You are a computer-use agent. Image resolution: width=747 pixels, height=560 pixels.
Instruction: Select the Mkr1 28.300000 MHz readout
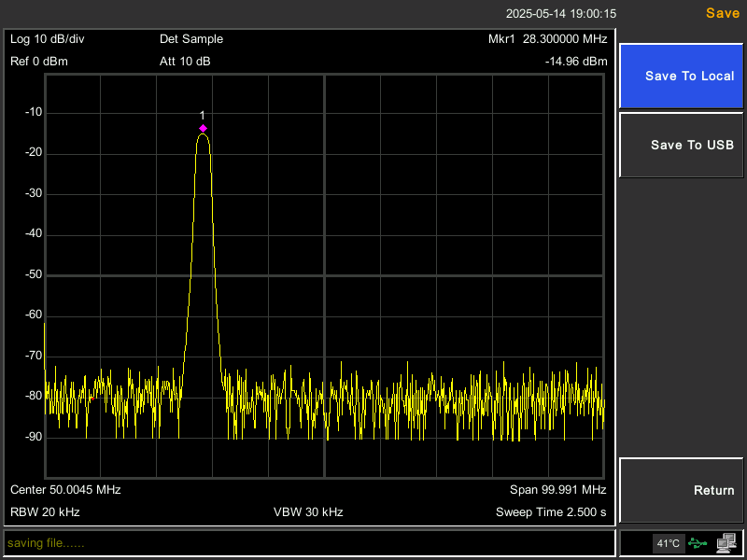point(547,39)
